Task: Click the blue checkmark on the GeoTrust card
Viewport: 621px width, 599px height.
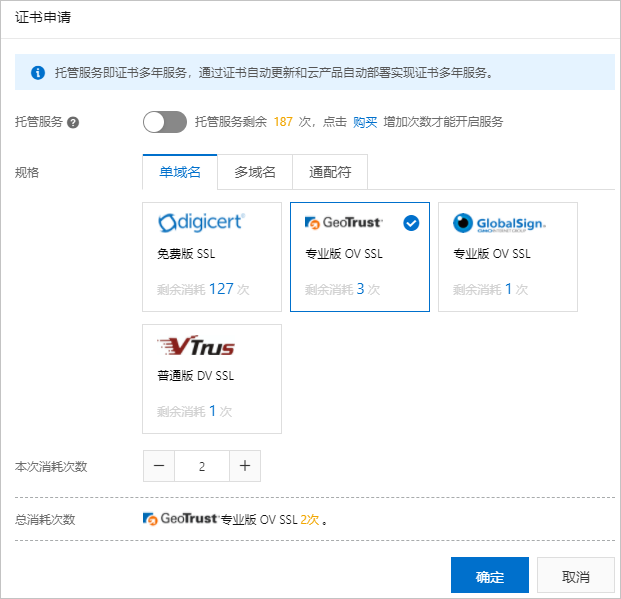Action: click(x=411, y=223)
